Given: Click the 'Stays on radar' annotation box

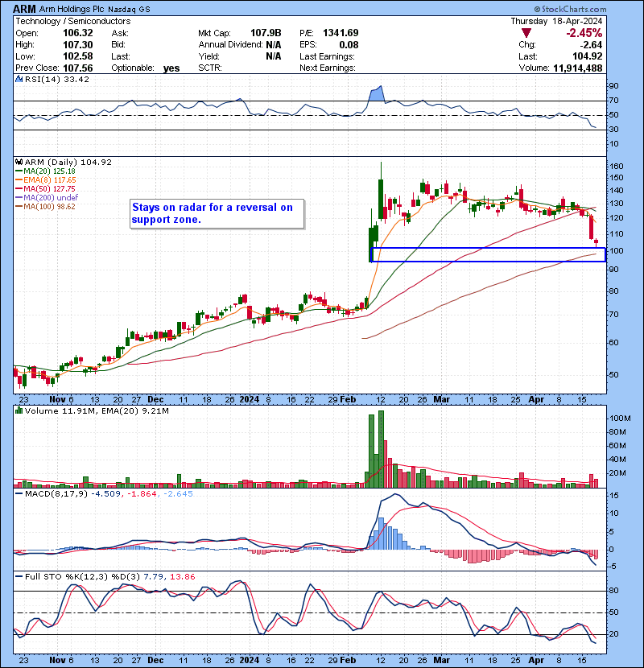Looking at the screenshot, I should tap(217, 213).
